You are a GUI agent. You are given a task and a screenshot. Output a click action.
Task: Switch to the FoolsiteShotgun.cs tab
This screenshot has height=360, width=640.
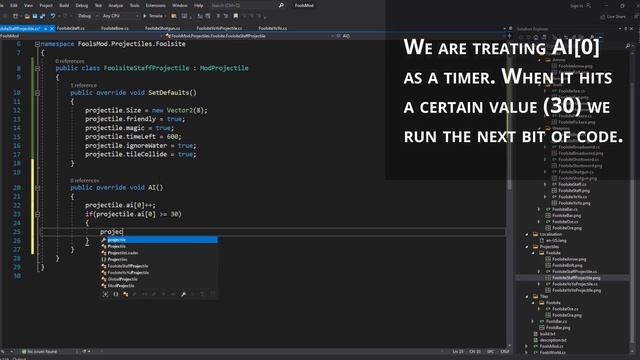pos(162,28)
